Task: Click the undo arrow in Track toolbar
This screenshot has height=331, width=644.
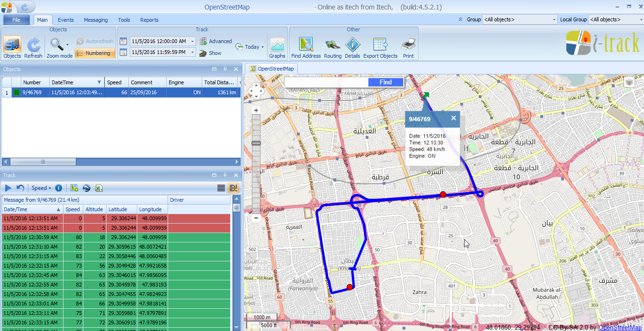Action: (x=20, y=188)
